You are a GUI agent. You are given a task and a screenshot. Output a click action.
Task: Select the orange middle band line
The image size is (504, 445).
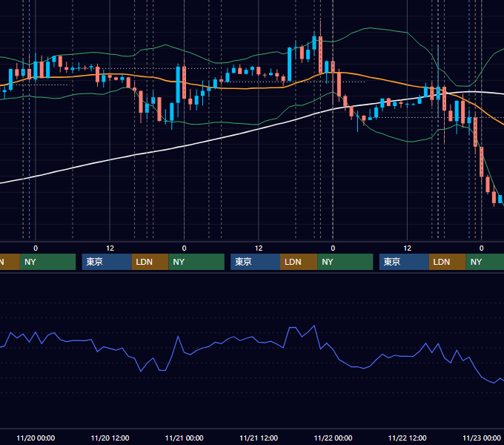[x=245, y=88]
